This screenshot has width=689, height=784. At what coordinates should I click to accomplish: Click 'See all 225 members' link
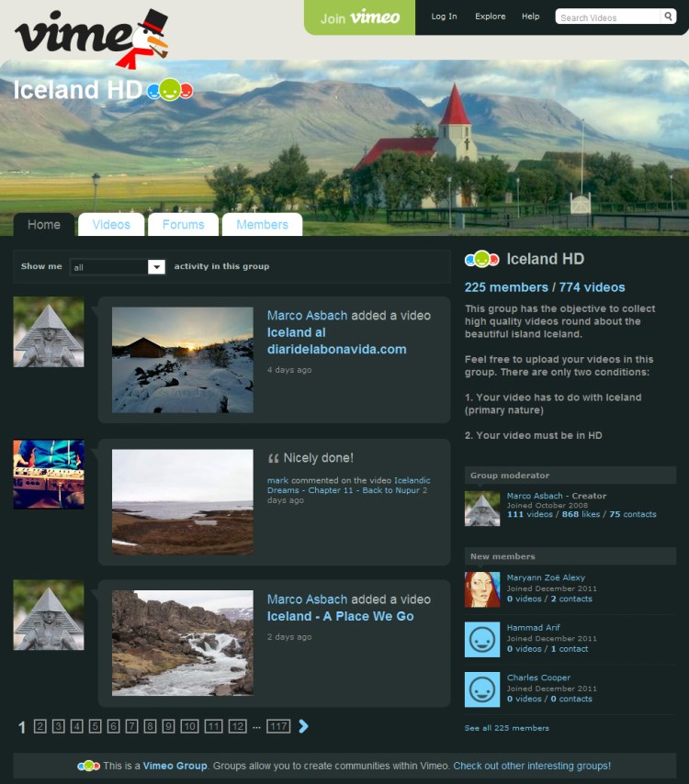pos(507,728)
